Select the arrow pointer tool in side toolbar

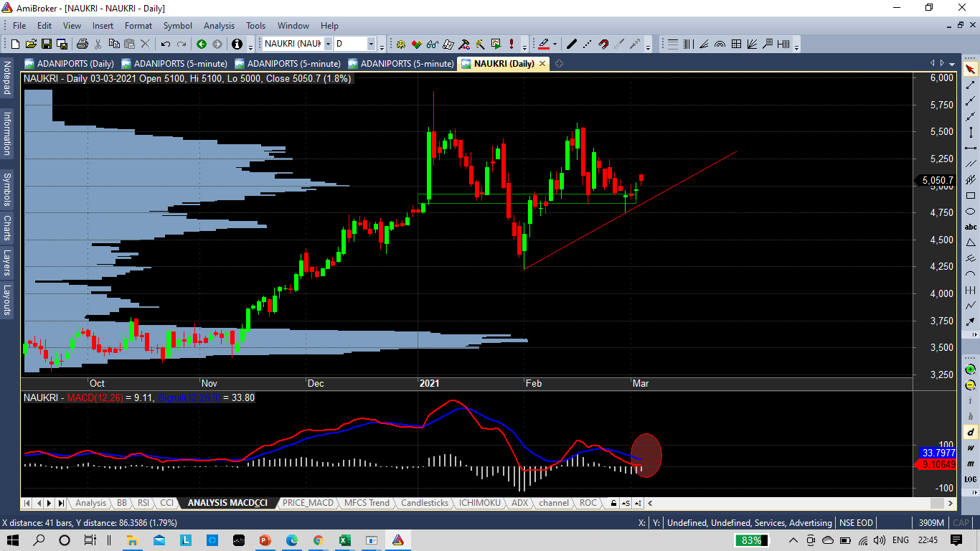click(970, 70)
